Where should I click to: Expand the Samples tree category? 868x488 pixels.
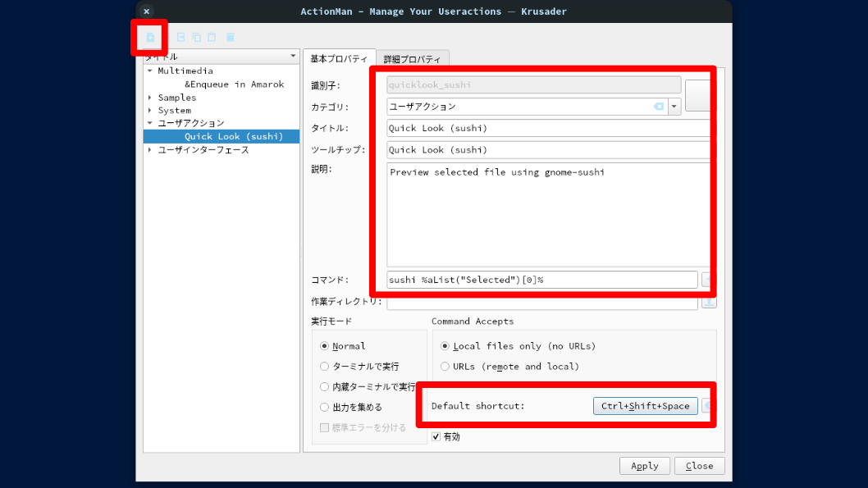pos(150,98)
